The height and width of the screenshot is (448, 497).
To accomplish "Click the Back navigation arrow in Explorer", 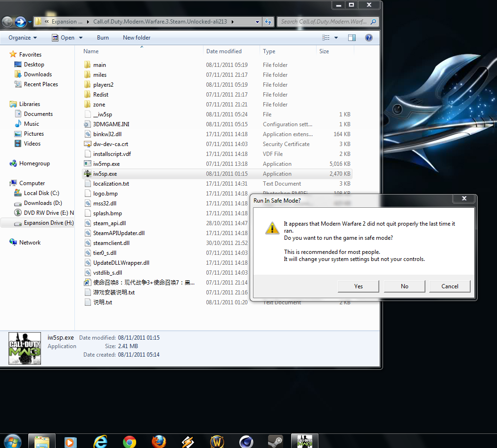I will (7, 22).
